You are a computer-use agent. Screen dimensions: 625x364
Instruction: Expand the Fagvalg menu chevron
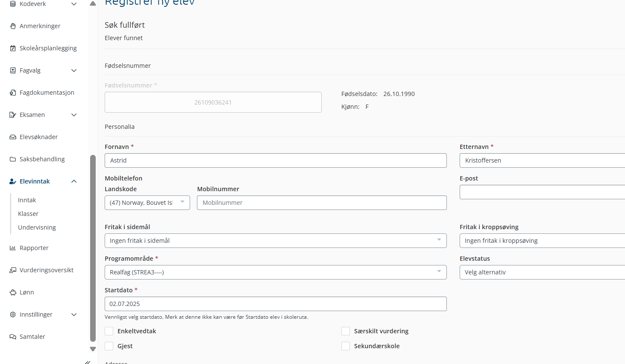pos(74,70)
